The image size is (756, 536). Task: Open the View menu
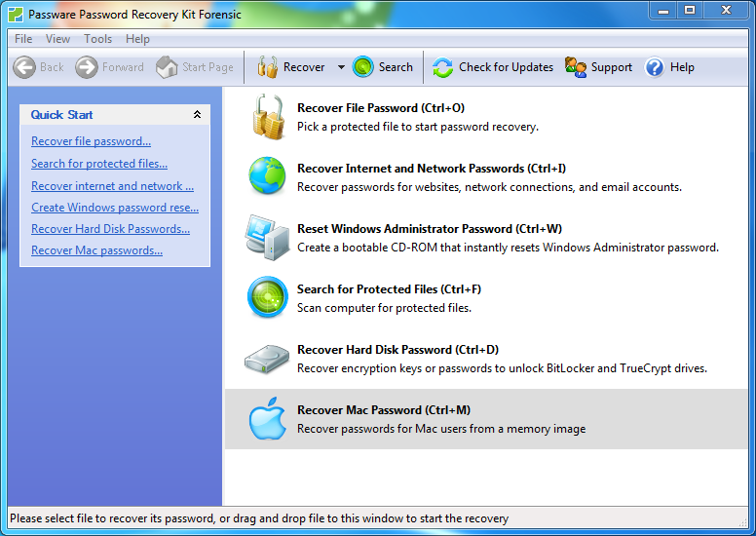(58, 39)
